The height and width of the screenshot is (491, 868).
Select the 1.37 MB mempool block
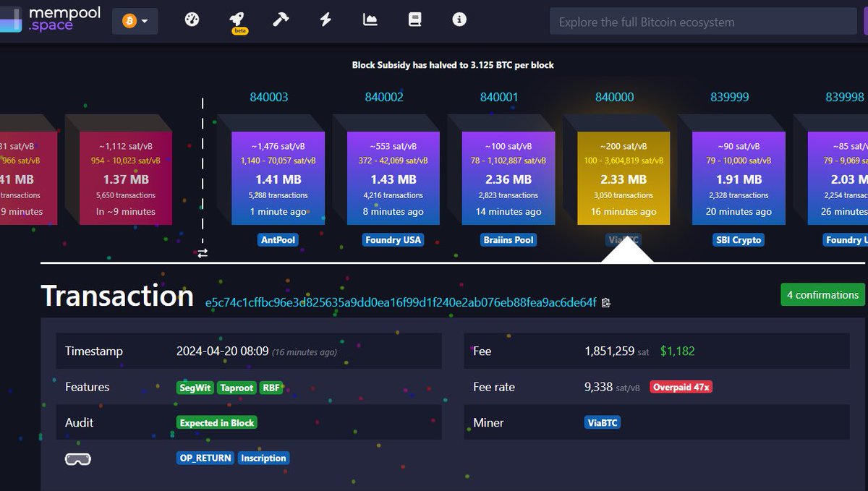click(x=126, y=178)
